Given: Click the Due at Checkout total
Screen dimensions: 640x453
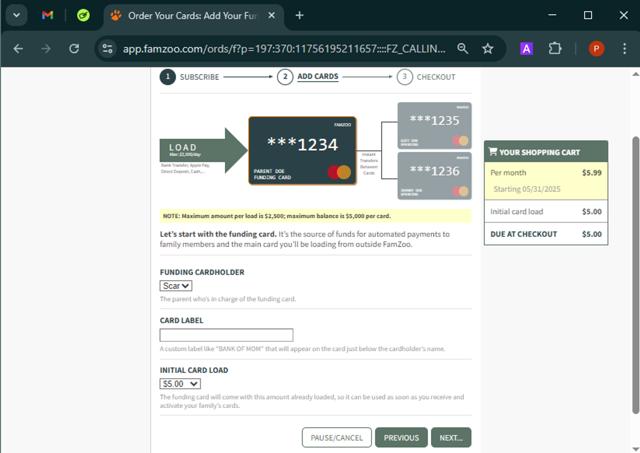Looking at the screenshot, I should pos(546,234).
